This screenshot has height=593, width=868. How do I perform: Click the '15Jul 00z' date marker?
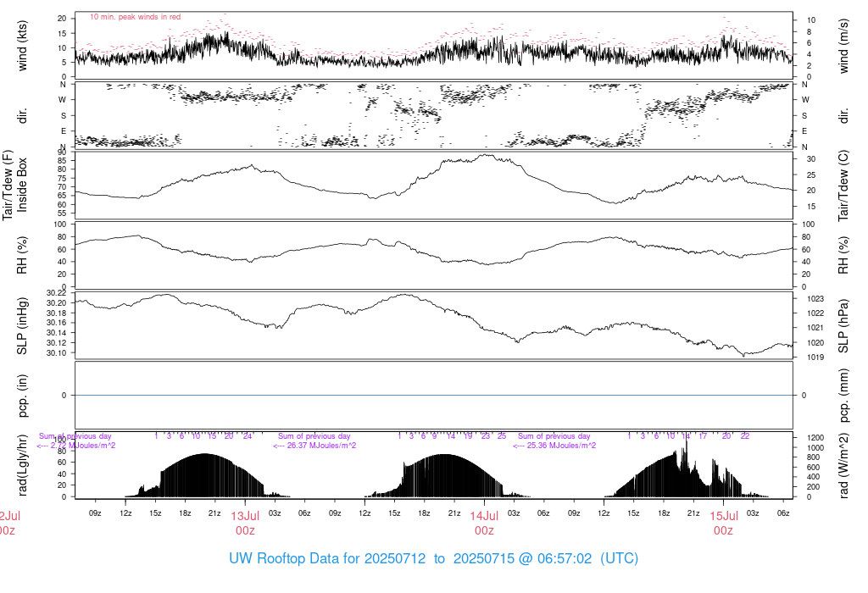724,524
